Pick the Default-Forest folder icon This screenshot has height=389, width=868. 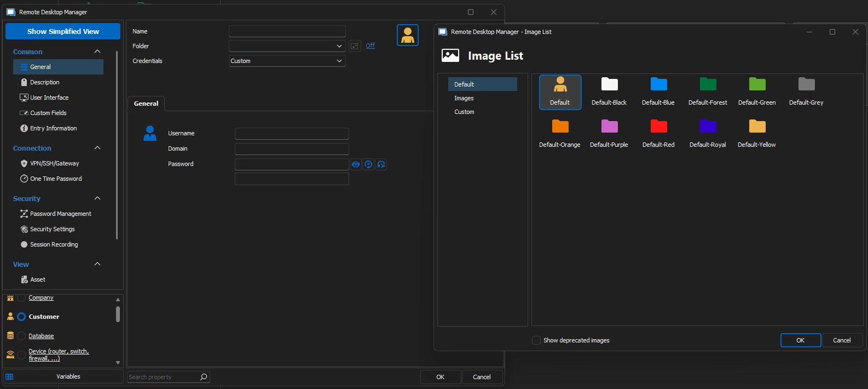tap(708, 85)
